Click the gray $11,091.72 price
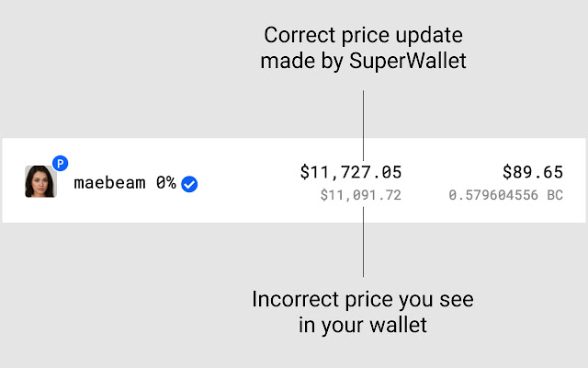The height and width of the screenshot is (368, 588). (x=360, y=196)
